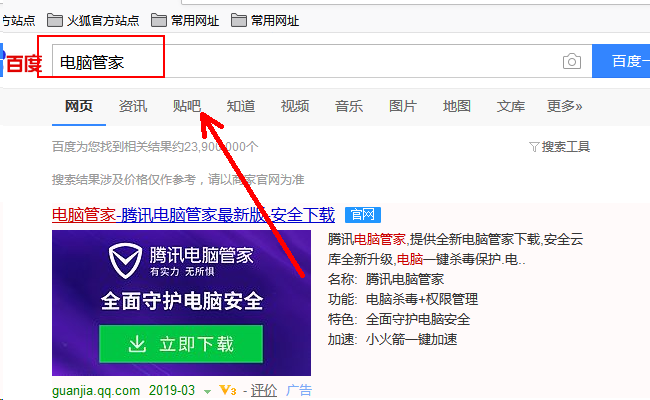Click the 评价 link
Screen dimensions: 650x400
tap(264, 390)
